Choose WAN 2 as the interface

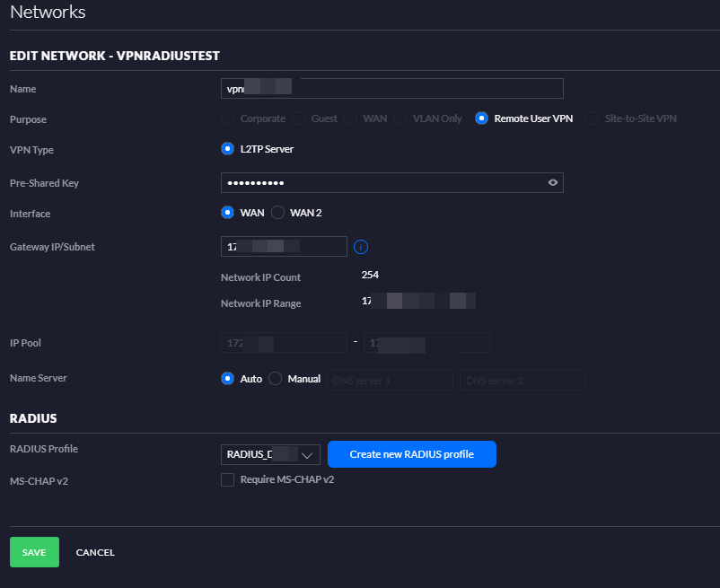[x=277, y=213]
